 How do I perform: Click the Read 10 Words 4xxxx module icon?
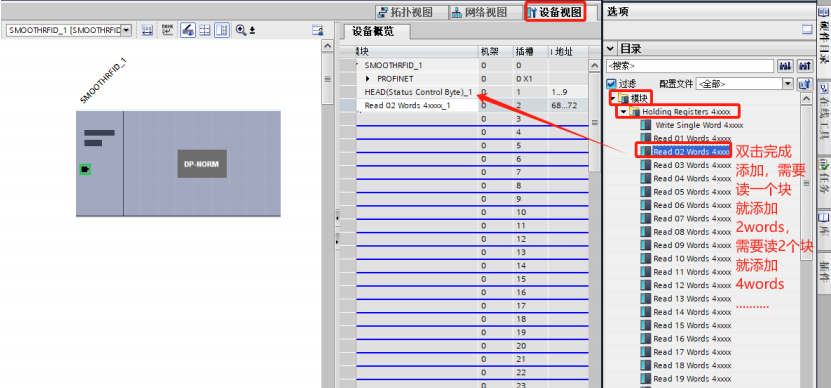coord(646,259)
